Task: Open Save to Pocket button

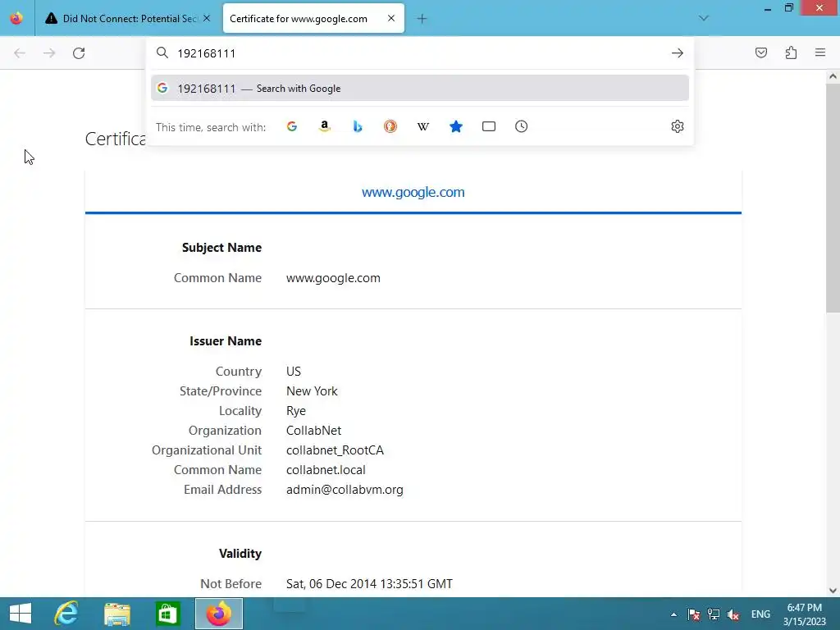Action: 760,52
